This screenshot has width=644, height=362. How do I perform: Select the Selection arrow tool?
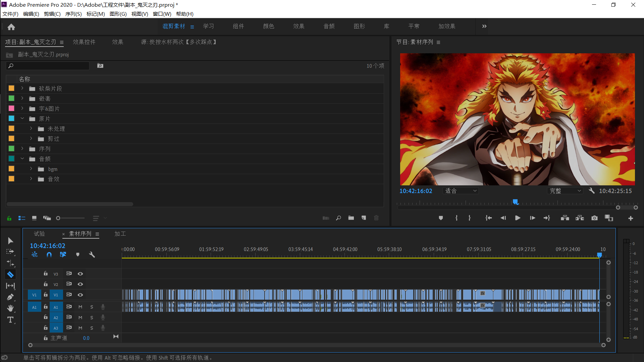point(10,241)
